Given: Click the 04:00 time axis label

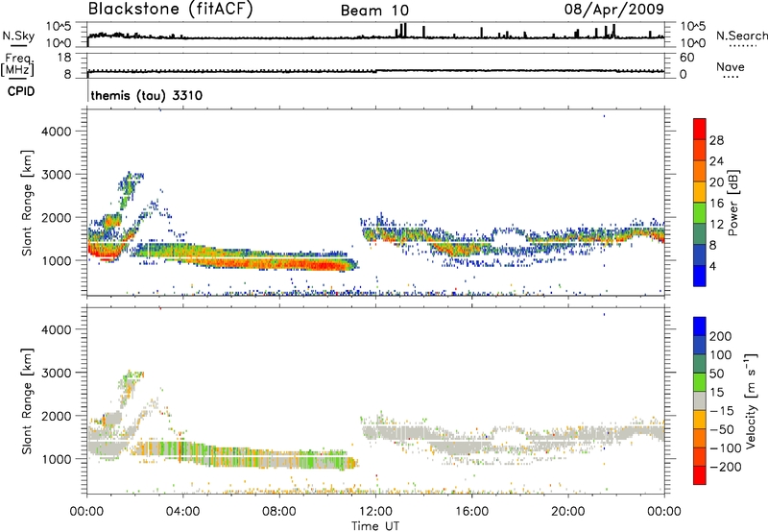Looking at the screenshot, I should [182, 512].
